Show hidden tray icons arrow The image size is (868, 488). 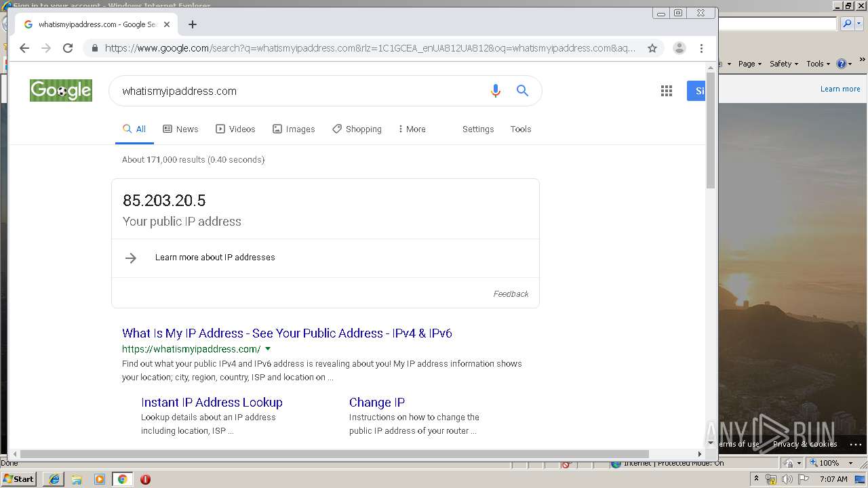(756, 479)
